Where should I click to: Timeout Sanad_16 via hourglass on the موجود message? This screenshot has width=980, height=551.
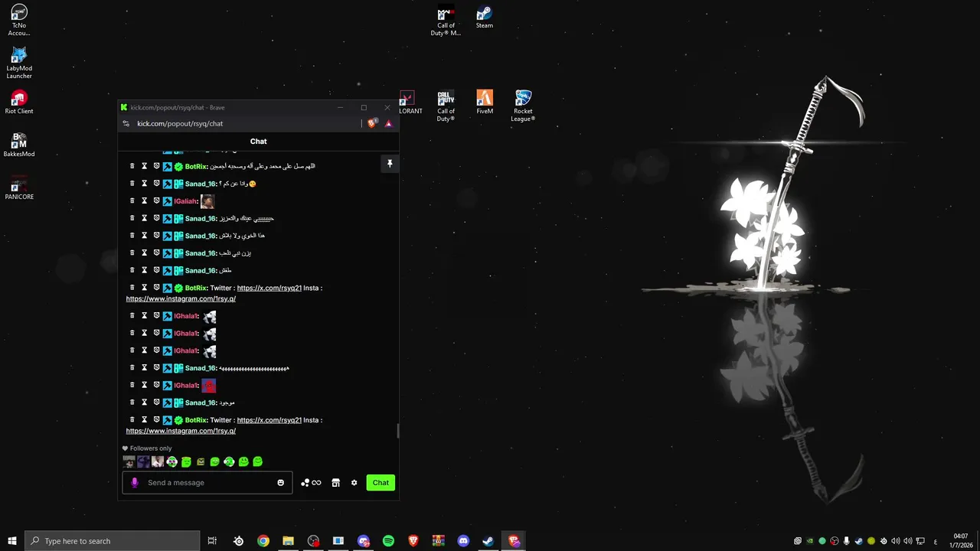pos(144,403)
